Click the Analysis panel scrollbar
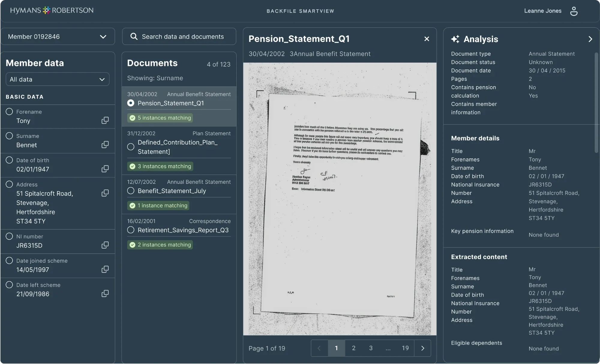Viewport: 600px width, 364px height. point(596,103)
